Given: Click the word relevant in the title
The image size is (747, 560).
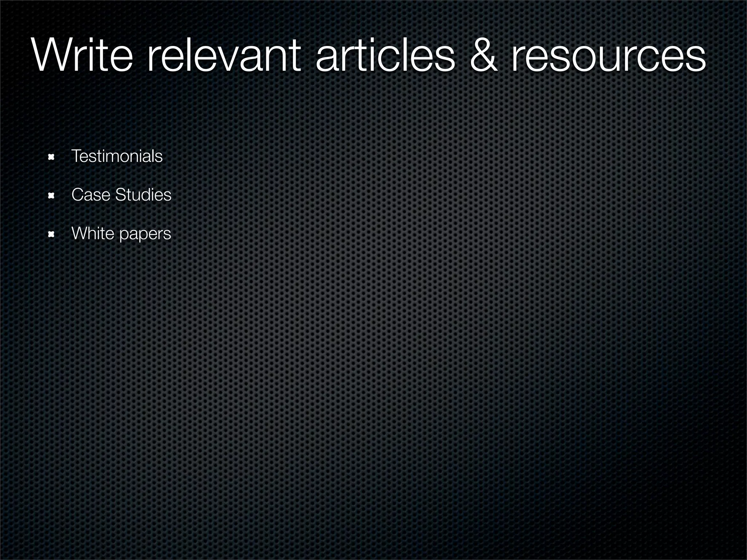Looking at the screenshot, I should [x=225, y=56].
